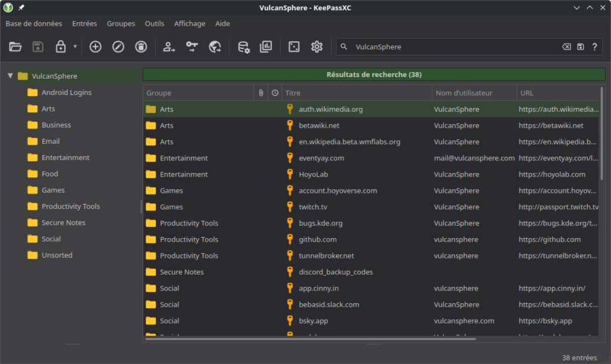The height and width of the screenshot is (364, 611).
Task: Sort by the Titre column header
Action: point(357,92)
